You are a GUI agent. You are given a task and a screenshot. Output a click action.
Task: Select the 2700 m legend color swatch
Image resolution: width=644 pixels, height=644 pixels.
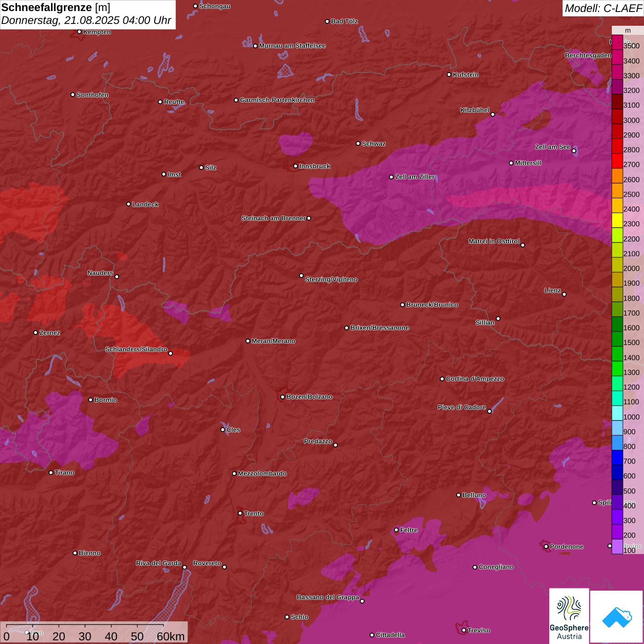click(617, 161)
